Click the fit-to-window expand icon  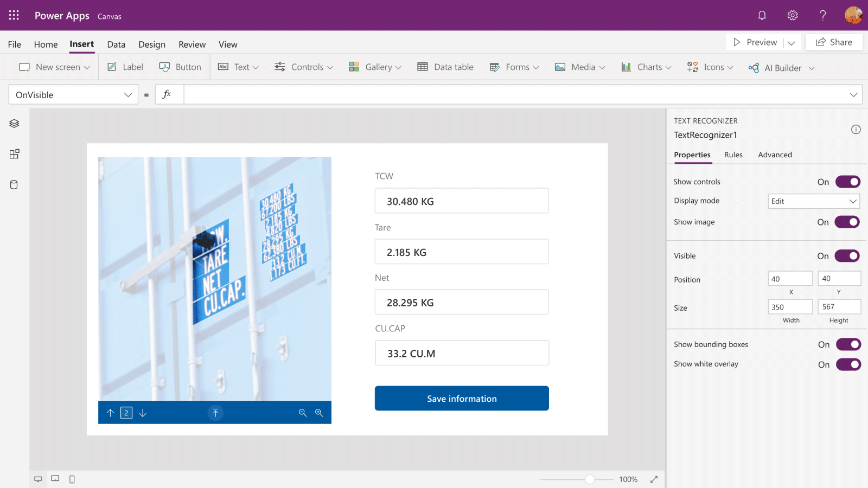pos(654,479)
